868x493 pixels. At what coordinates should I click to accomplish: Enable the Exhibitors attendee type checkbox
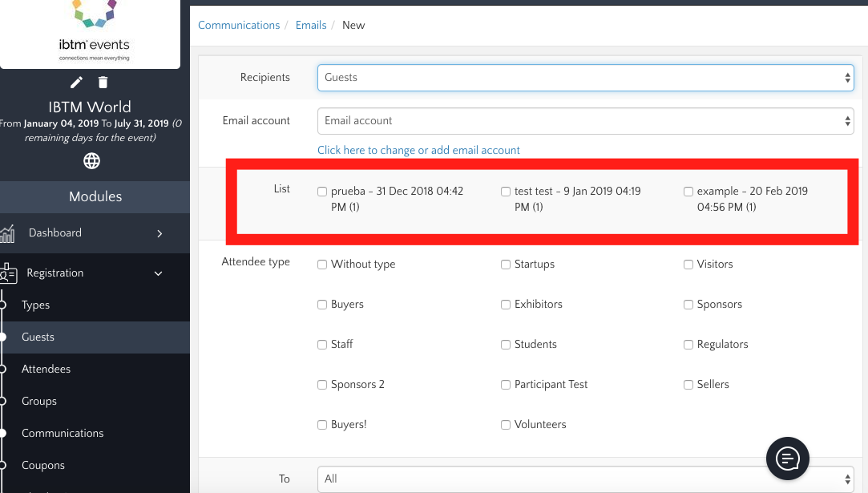tap(506, 305)
